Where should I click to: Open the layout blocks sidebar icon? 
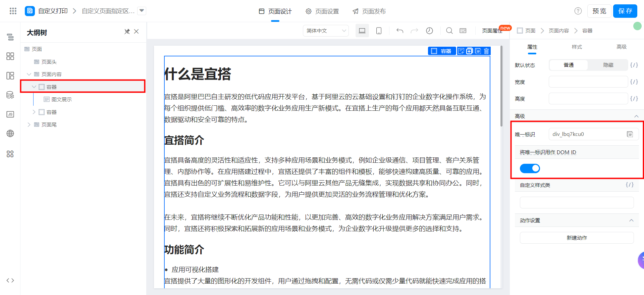pos(10,76)
